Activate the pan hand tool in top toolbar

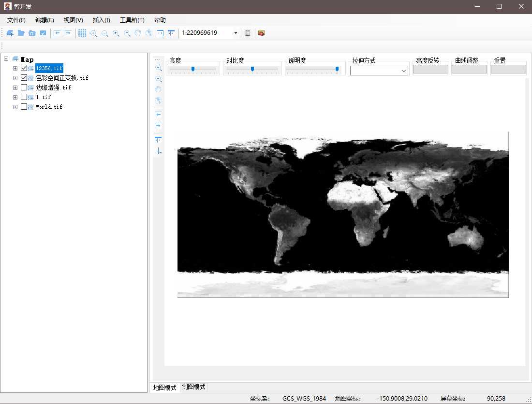pos(138,33)
